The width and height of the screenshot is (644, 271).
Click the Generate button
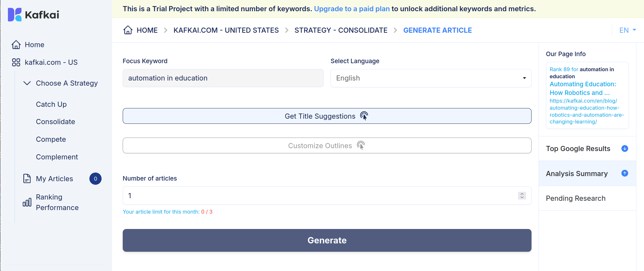coord(327,240)
